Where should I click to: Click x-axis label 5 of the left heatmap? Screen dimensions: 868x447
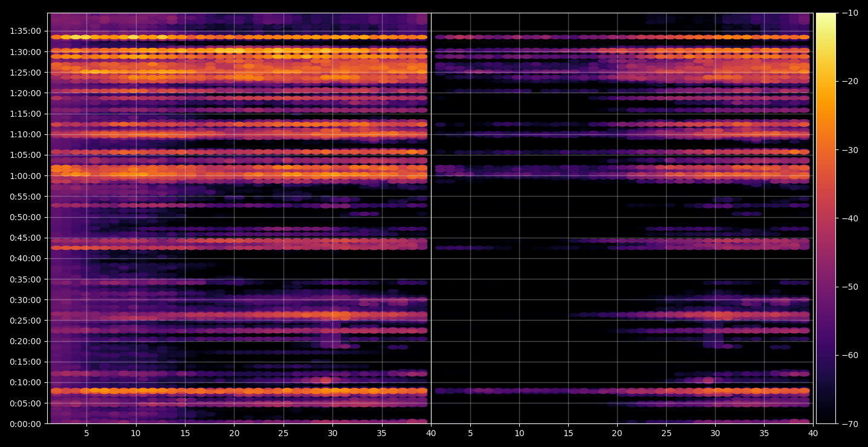[x=86, y=433]
